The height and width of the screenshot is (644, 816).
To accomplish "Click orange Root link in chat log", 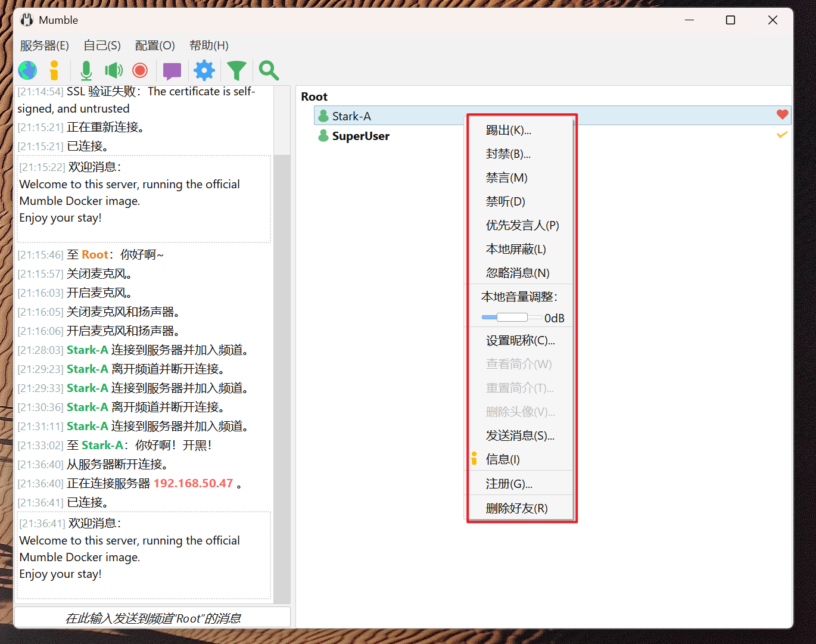I will (95, 254).
